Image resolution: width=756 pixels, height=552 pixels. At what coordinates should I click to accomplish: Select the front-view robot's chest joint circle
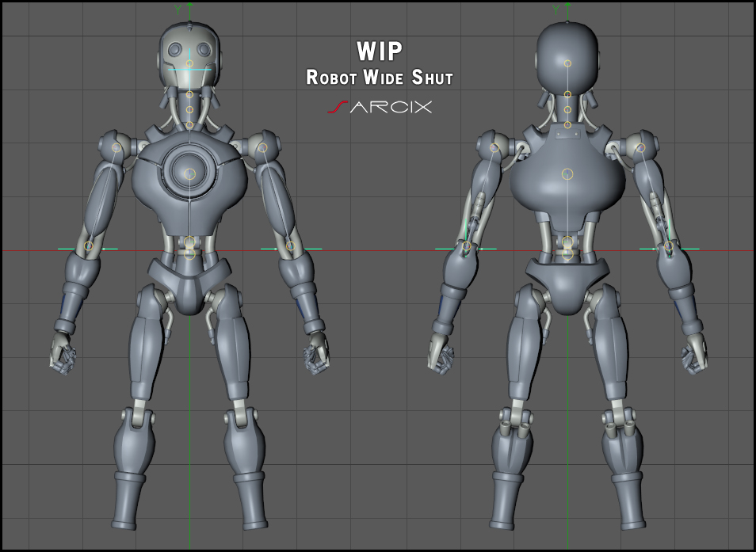tap(190, 173)
